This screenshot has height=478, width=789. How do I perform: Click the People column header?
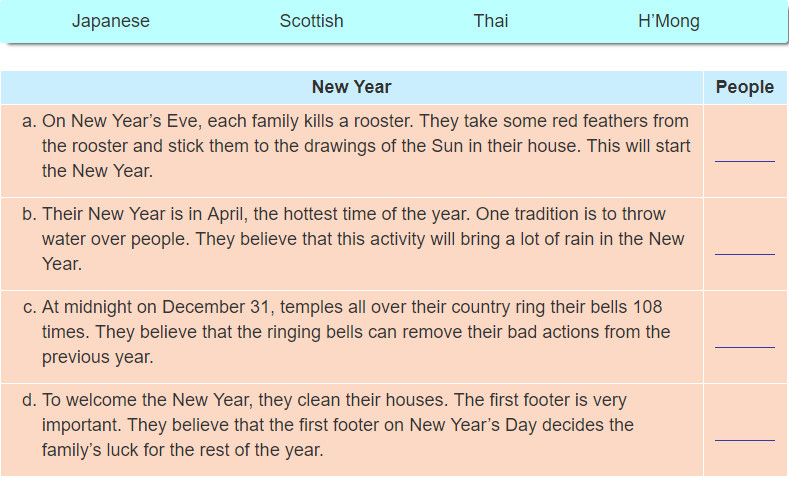pyautogui.click(x=745, y=87)
